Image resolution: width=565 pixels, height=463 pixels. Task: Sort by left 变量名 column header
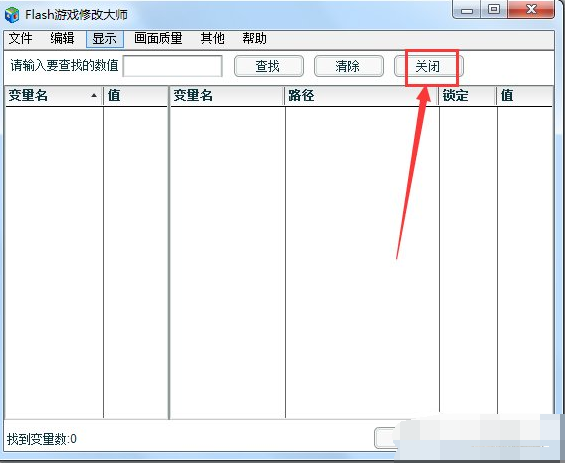tap(54, 96)
